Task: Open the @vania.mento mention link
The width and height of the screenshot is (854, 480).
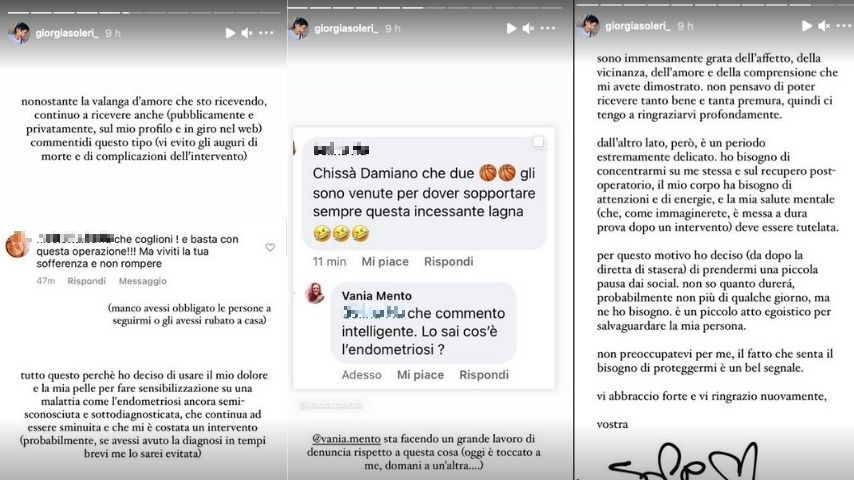Action: click(346, 439)
